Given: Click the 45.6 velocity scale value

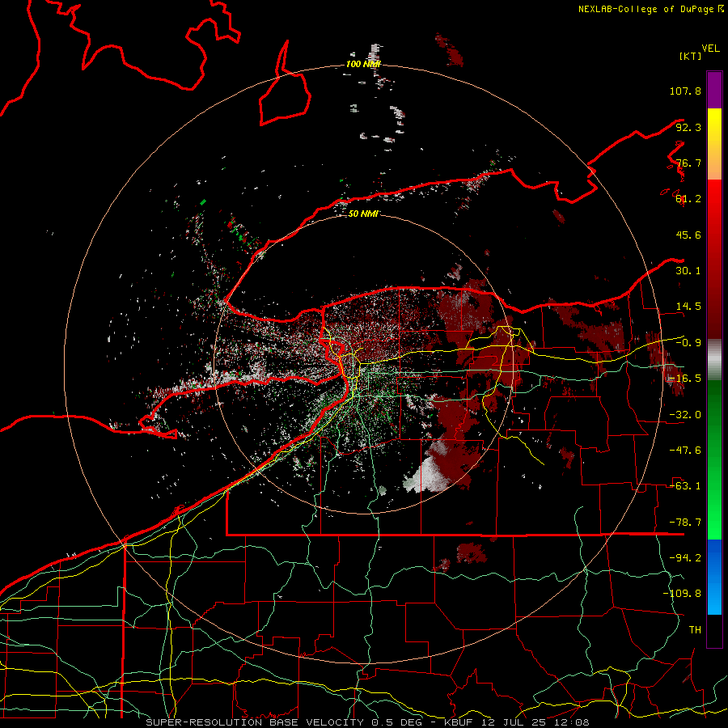Looking at the screenshot, I should click(688, 235).
